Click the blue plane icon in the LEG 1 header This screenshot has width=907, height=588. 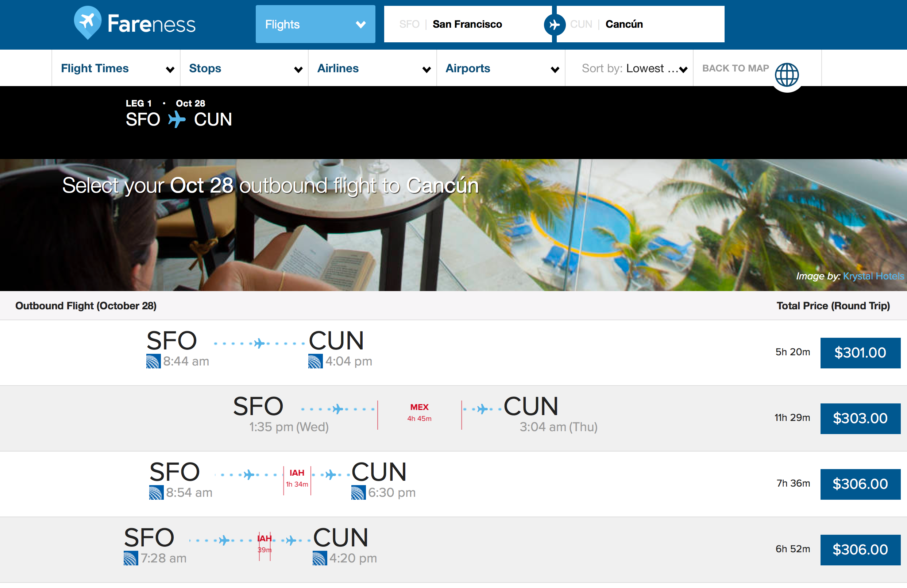(x=177, y=119)
